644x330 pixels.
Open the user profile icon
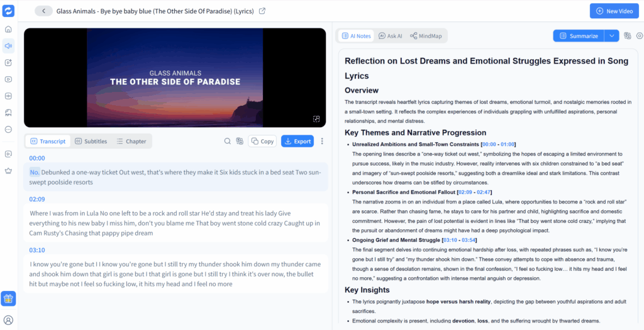click(8, 320)
